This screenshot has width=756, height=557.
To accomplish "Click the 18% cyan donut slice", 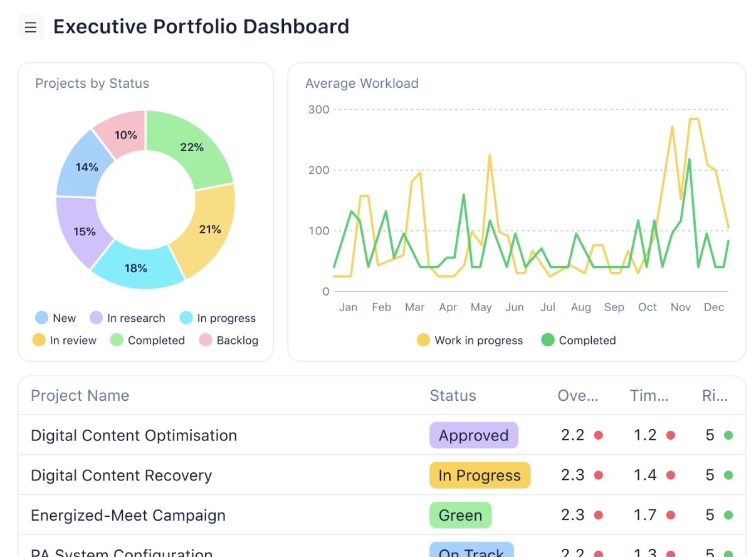I will tap(136, 268).
